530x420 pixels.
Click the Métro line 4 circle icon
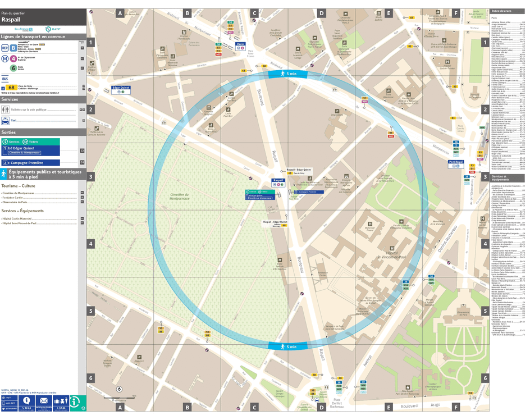point(13,58)
